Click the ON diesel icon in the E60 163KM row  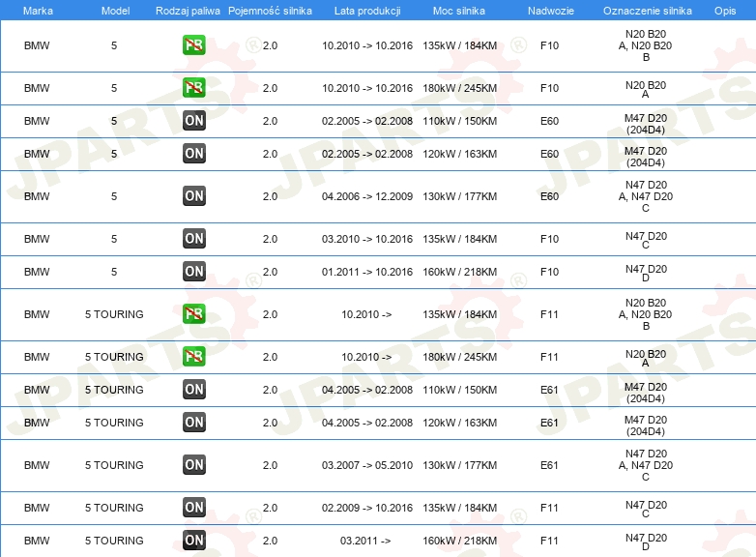click(193, 154)
